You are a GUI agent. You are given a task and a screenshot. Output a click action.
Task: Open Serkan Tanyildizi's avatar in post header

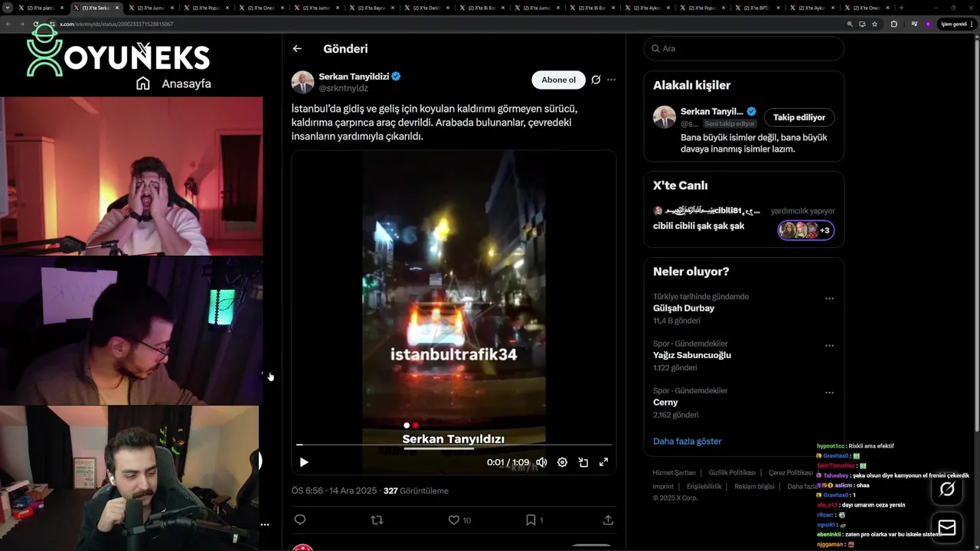[x=302, y=82]
